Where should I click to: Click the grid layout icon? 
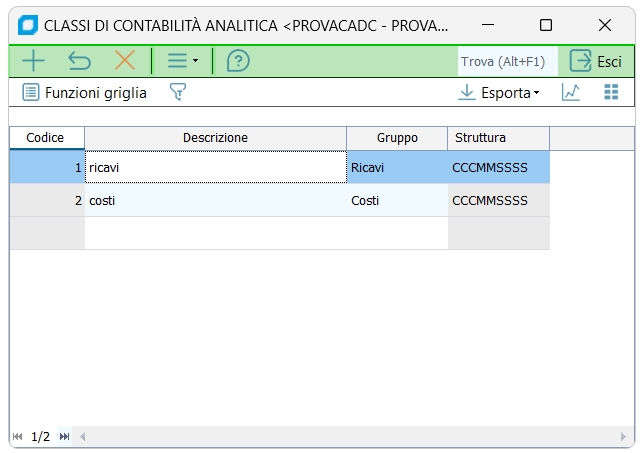pos(611,93)
